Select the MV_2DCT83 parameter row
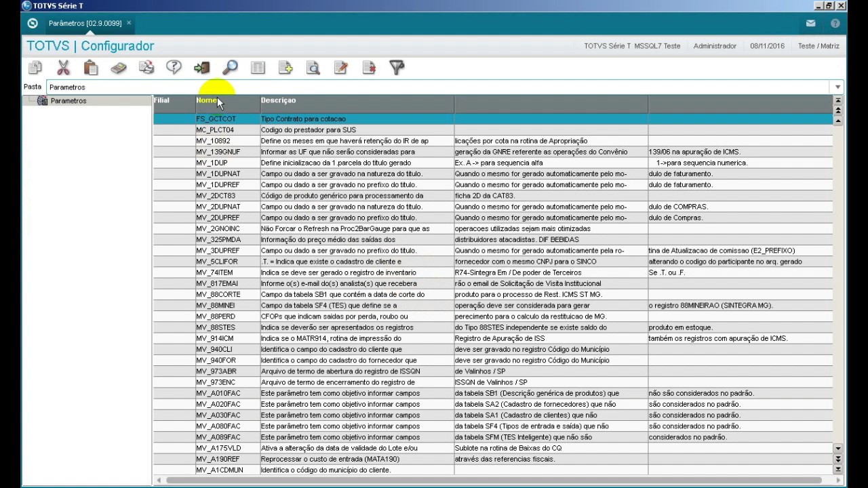This screenshot has width=868, height=488. [x=493, y=196]
